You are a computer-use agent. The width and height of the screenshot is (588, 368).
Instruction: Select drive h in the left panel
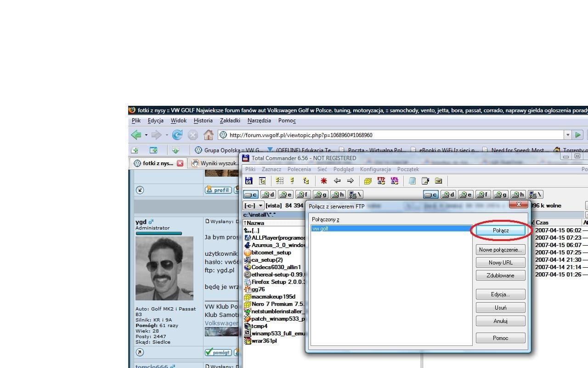click(338, 195)
